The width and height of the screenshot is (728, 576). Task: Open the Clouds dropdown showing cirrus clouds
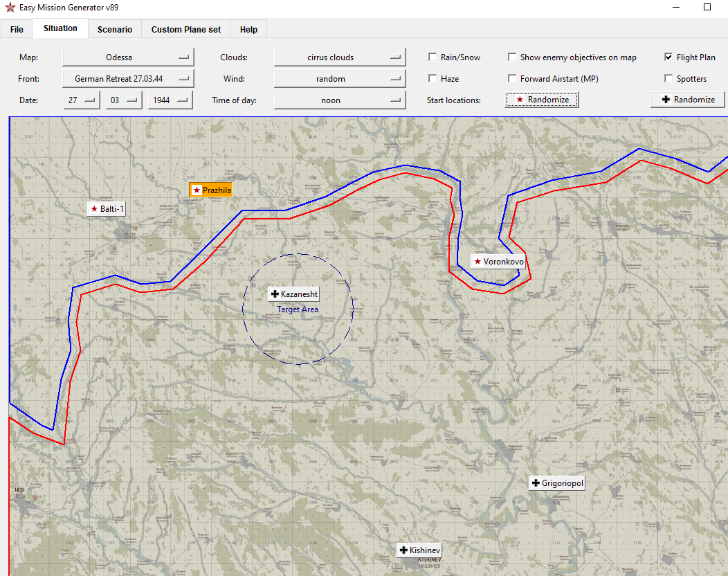340,57
